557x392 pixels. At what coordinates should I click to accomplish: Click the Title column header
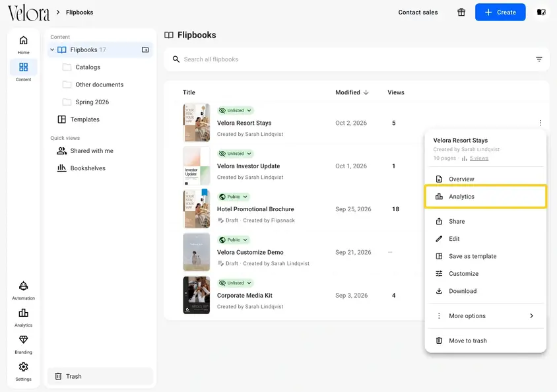189,92
